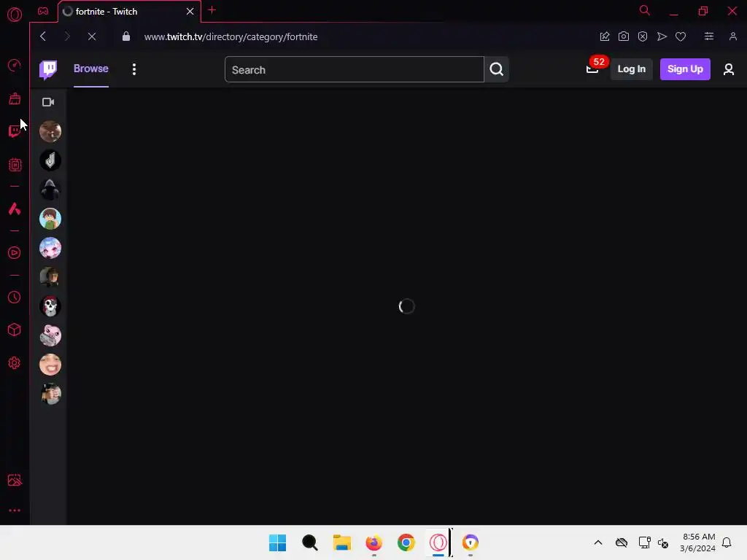The width and height of the screenshot is (747, 560).
Task: Stop loading the page
Action: coord(92,36)
